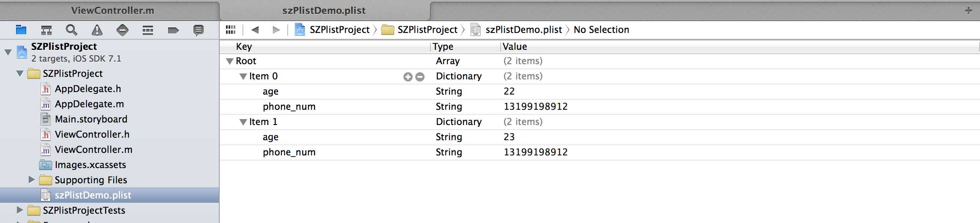Click SZPlistProject project breadcrumb text
This screenshot has height=223, width=980.
click(340, 30)
